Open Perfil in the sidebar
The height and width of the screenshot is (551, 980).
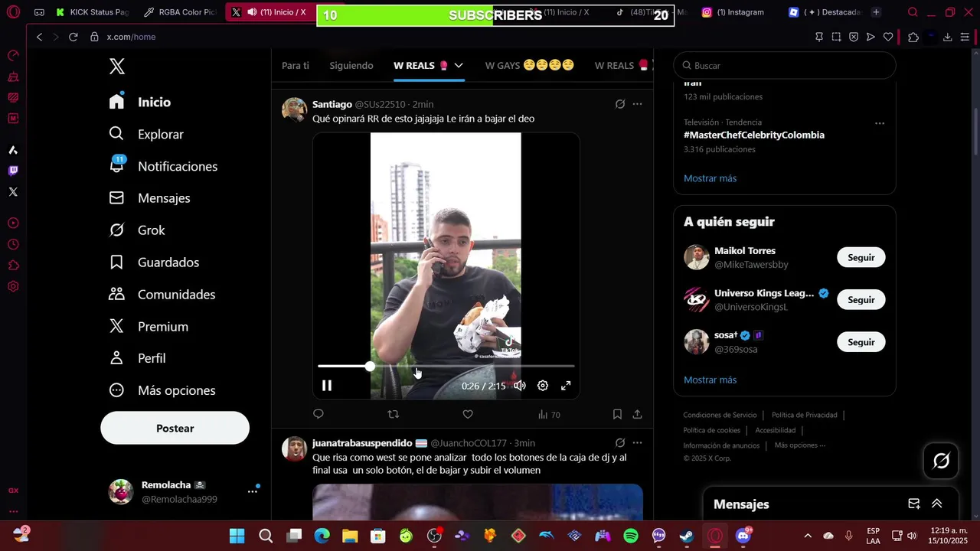[137, 358]
